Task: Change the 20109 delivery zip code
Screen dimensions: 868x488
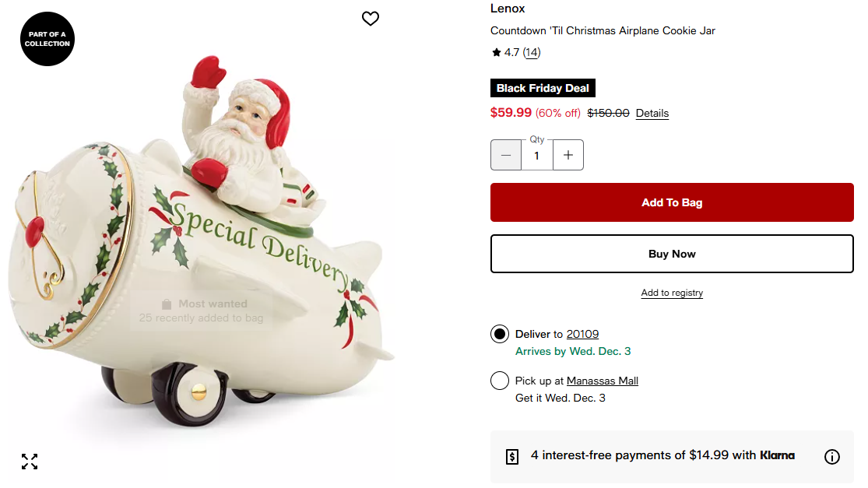Action: click(582, 335)
